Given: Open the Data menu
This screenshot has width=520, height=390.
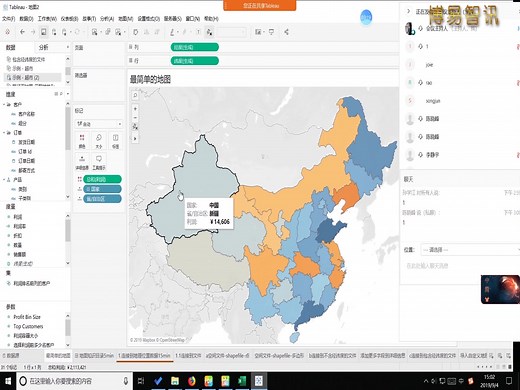Looking at the screenshot, I should tap(26, 19).
